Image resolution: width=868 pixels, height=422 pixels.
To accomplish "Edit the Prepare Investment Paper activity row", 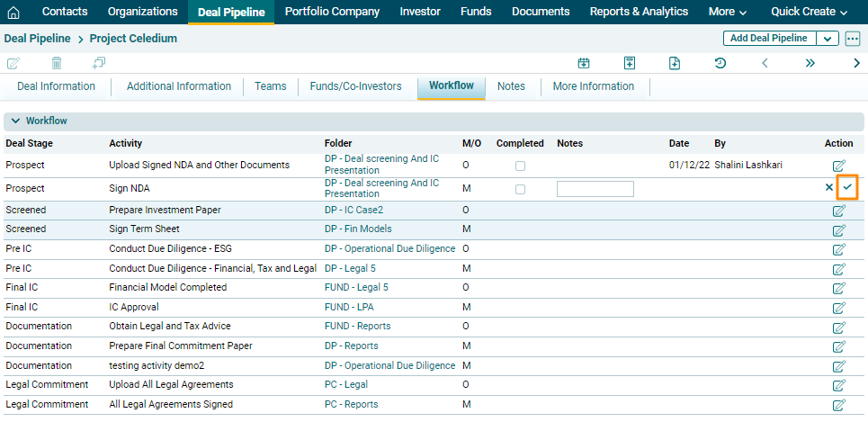I will pos(838,211).
